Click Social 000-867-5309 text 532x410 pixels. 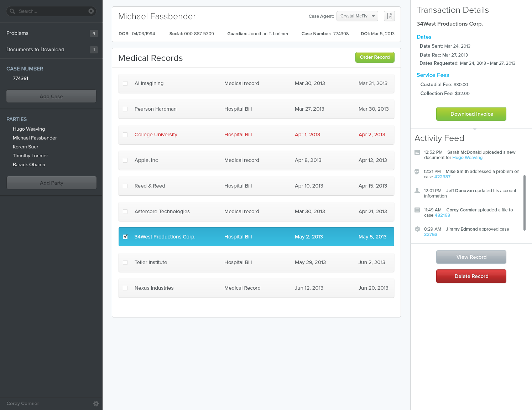(192, 34)
